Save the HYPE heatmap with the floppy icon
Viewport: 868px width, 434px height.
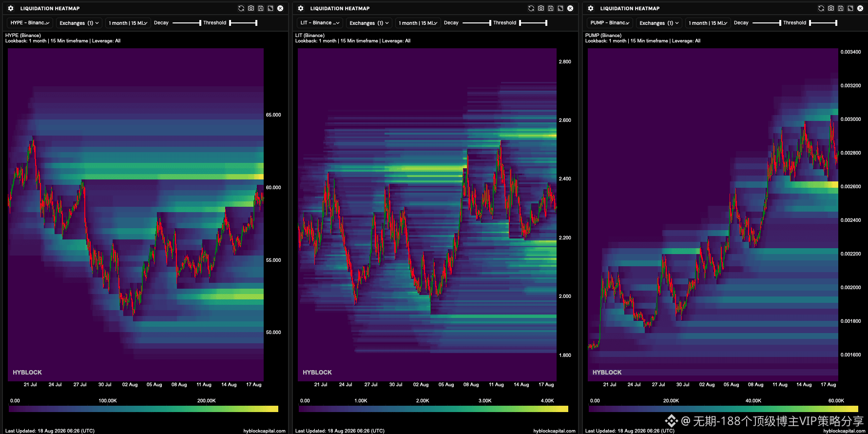tap(261, 8)
